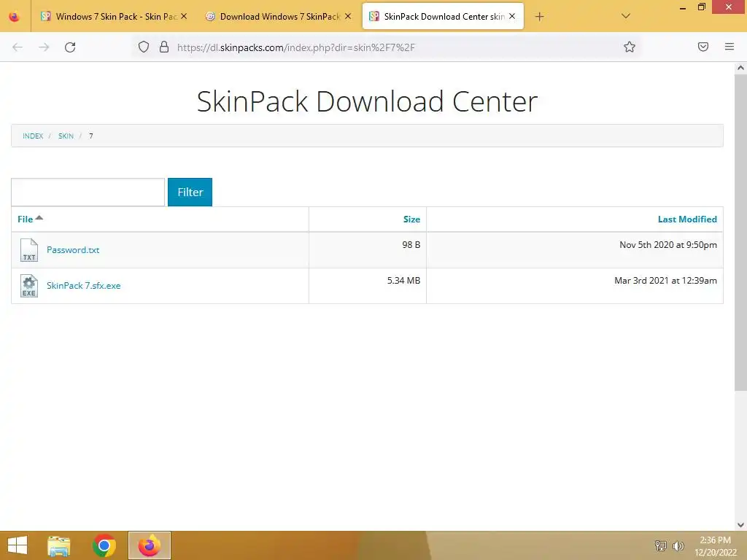Screen dimensions: 747x560
Task: Launch Chrome from the taskbar
Action: click(x=104, y=545)
